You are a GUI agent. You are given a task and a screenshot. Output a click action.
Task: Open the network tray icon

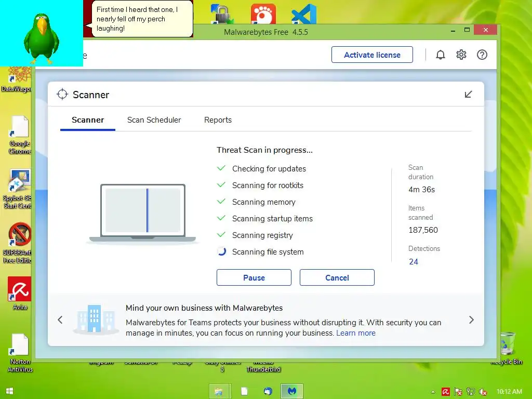pos(471,392)
